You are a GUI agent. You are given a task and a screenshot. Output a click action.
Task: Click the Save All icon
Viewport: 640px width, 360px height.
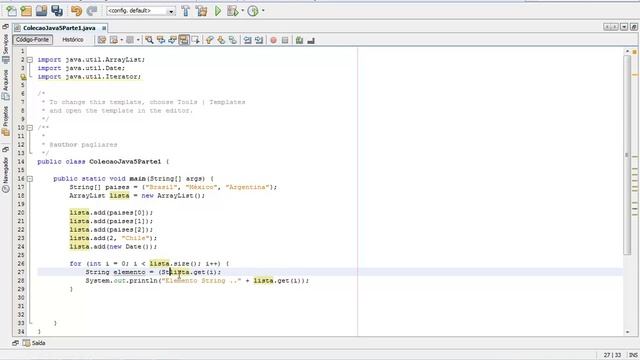tap(57, 11)
